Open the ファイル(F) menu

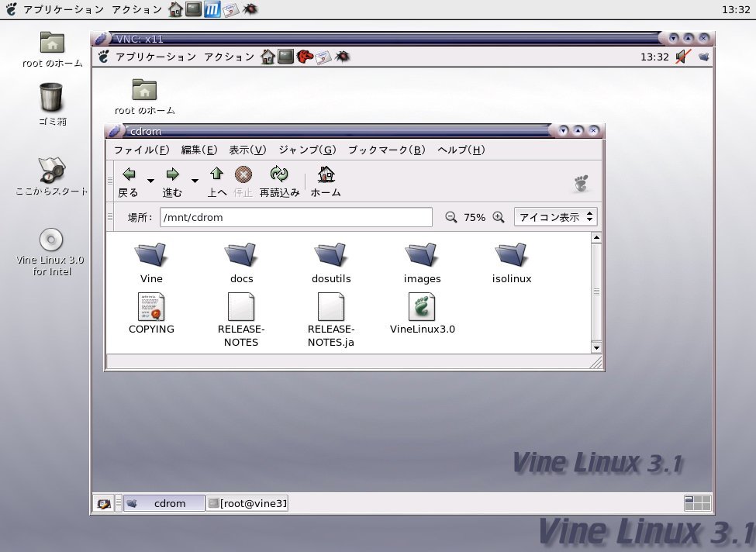141,150
